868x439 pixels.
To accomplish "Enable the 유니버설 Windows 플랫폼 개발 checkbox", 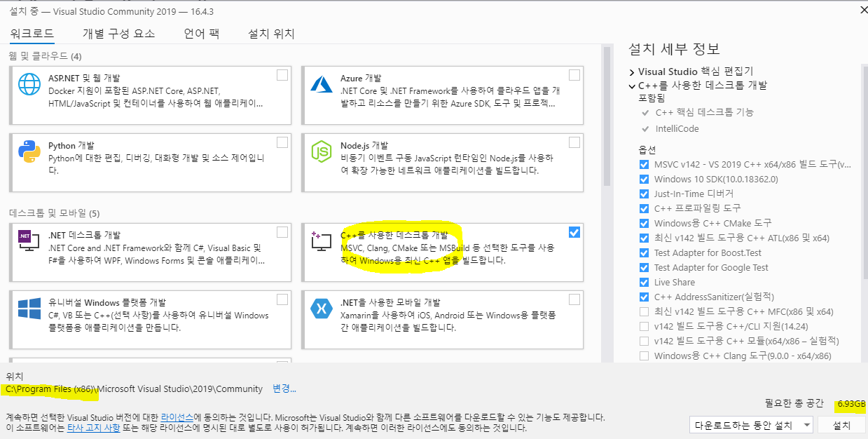I will click(x=282, y=299).
